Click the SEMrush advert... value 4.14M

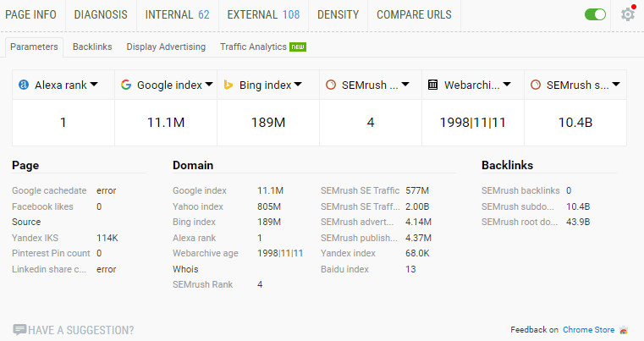click(419, 222)
